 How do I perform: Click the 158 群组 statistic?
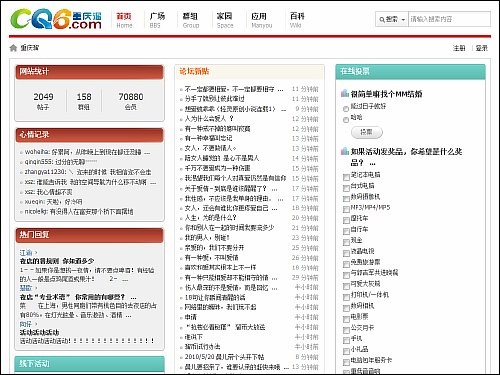[84, 101]
